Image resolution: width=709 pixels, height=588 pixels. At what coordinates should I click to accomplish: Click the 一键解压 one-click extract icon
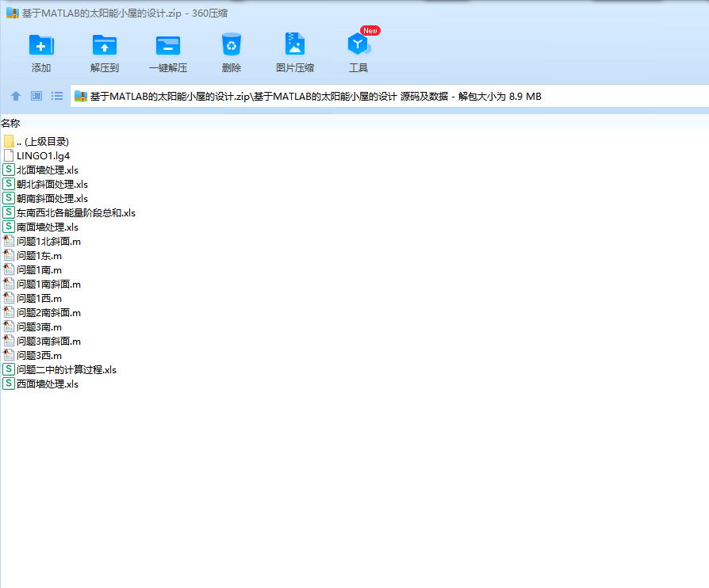(x=168, y=45)
